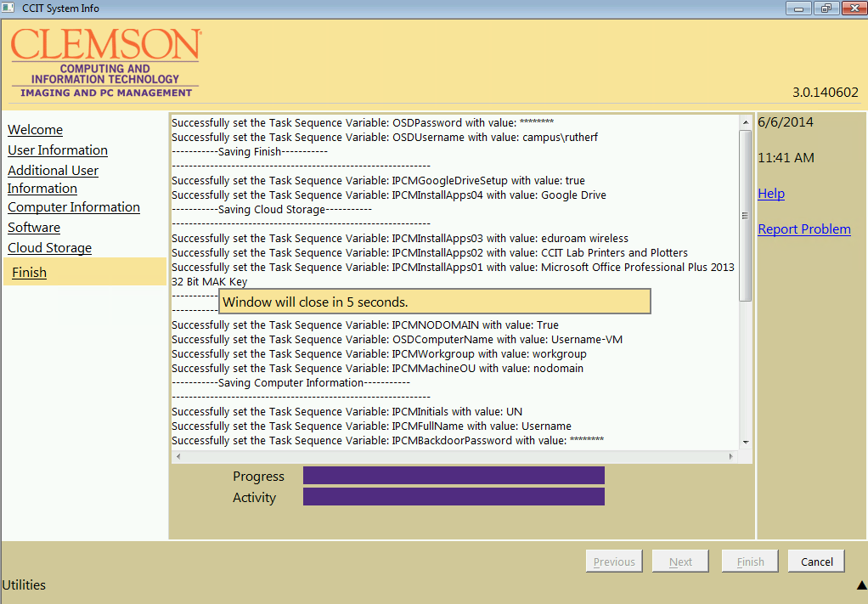Image resolution: width=868 pixels, height=604 pixels.
Task: Click the version number 3.0.140602
Action: point(826,93)
